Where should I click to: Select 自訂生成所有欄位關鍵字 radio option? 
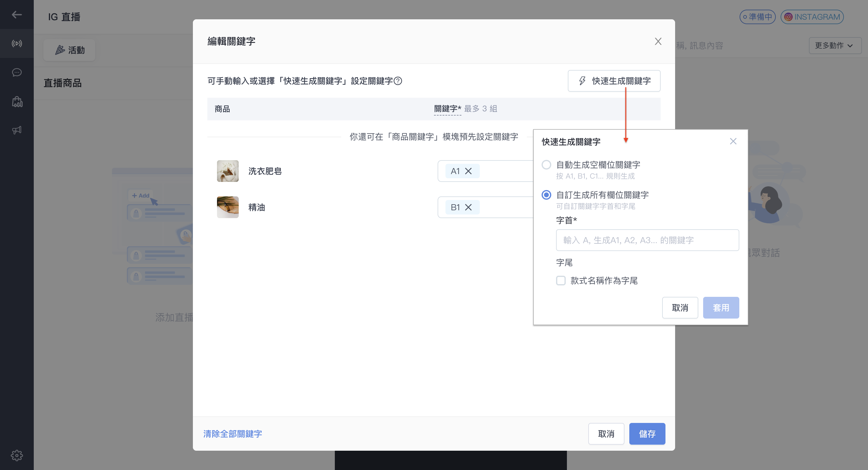546,195
